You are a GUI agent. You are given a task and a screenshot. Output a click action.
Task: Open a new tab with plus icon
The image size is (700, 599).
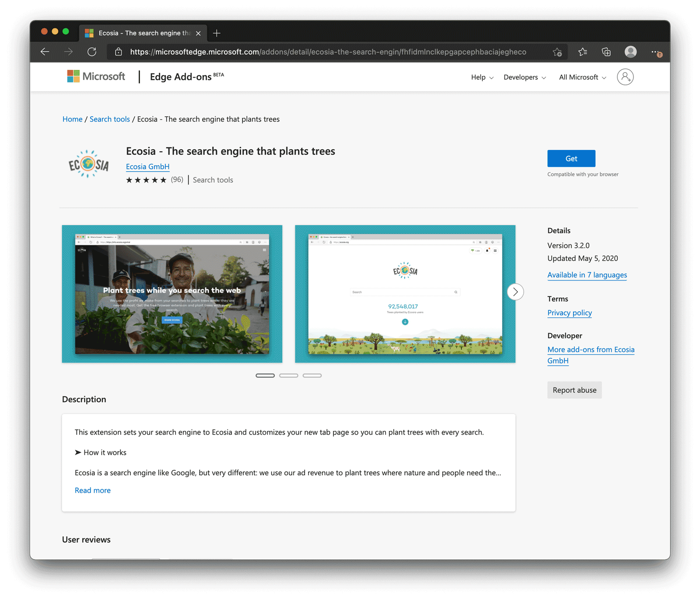point(217,33)
